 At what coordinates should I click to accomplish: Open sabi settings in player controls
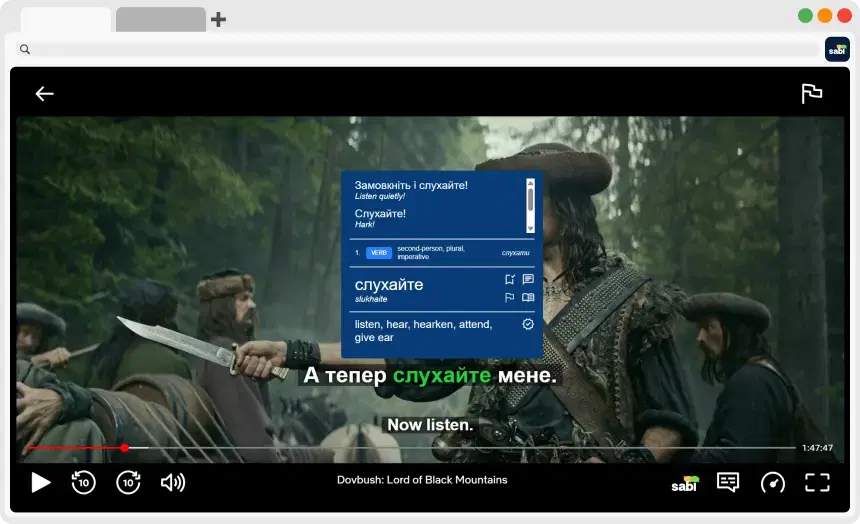click(x=685, y=483)
